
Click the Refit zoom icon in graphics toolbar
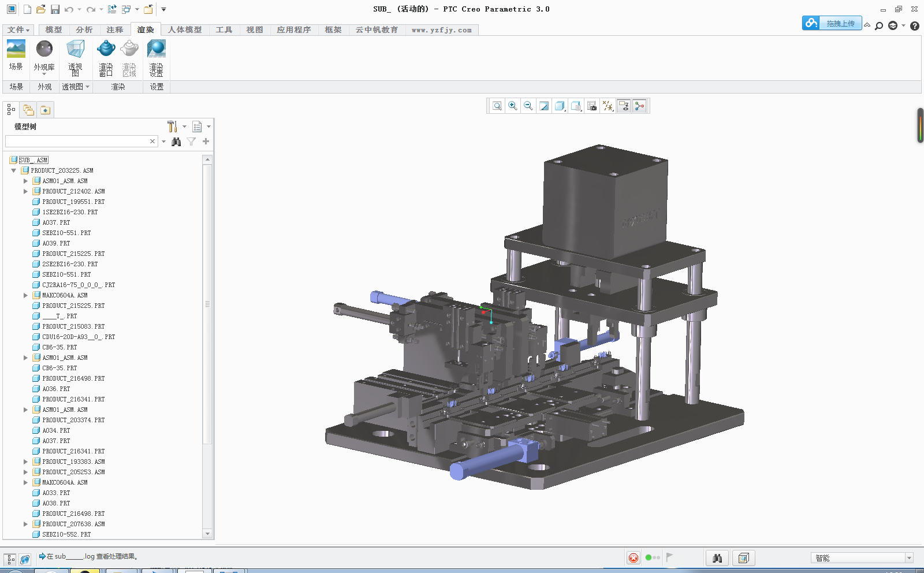pos(497,106)
